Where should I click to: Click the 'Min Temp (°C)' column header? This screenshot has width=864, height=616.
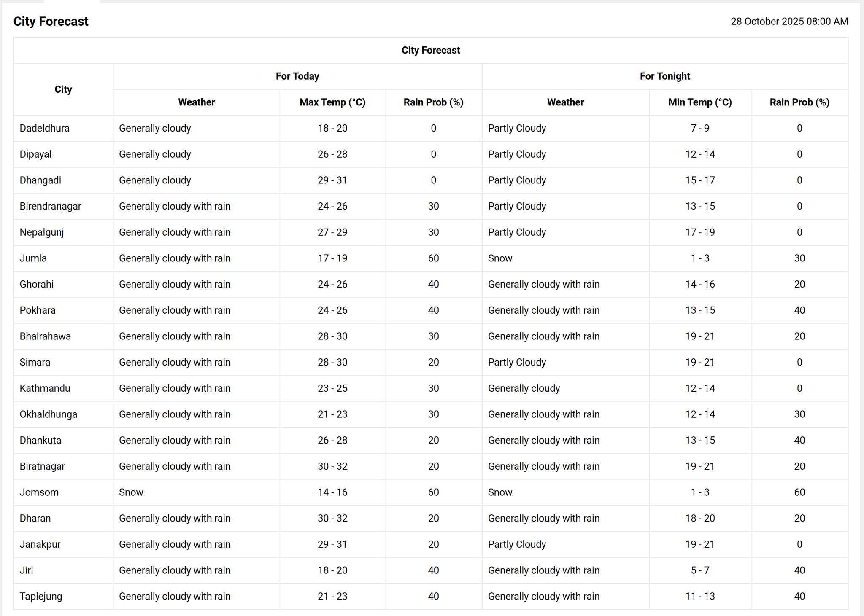click(x=700, y=102)
